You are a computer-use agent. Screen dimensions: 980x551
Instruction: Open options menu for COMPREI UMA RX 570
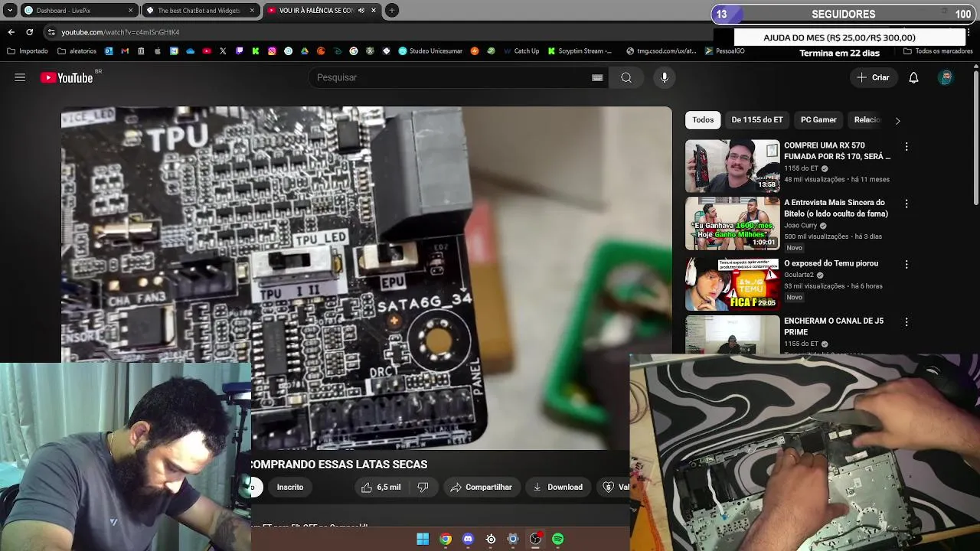906,147
